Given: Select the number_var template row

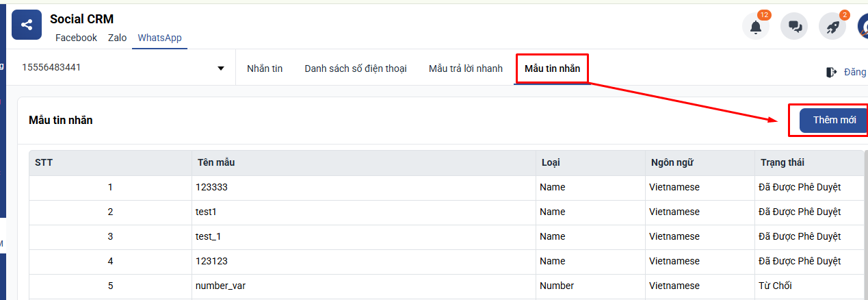Looking at the screenshot, I should pyautogui.click(x=220, y=286).
